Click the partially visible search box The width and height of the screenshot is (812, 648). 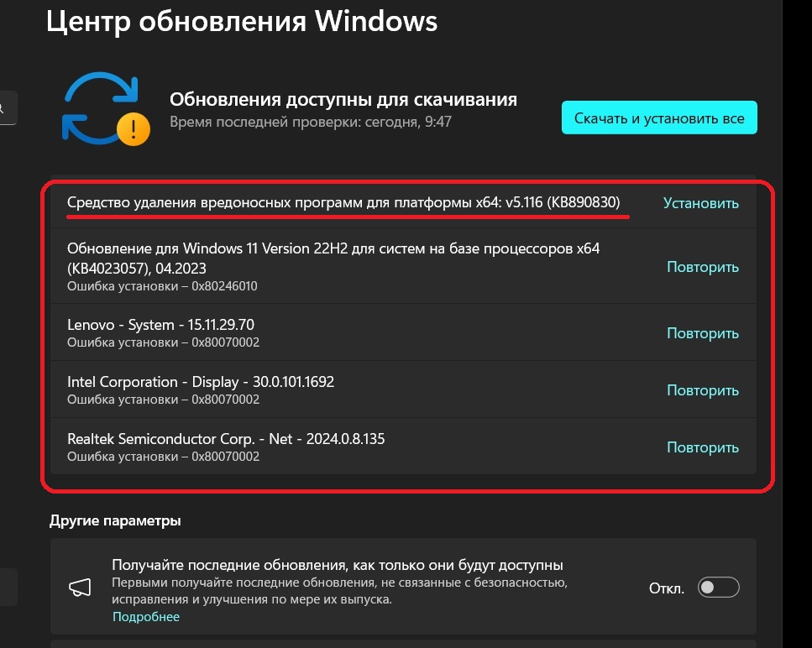pos(7,107)
